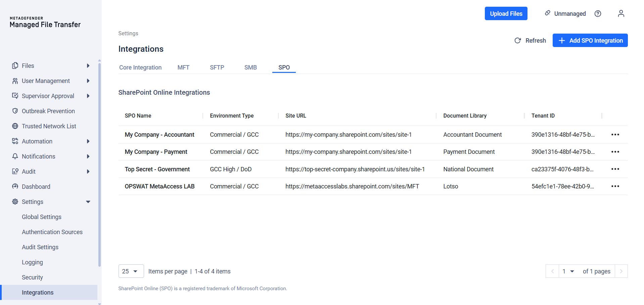Click the Trusted Network List globe icon
Screen dimensions: 644x305
click(x=15, y=126)
